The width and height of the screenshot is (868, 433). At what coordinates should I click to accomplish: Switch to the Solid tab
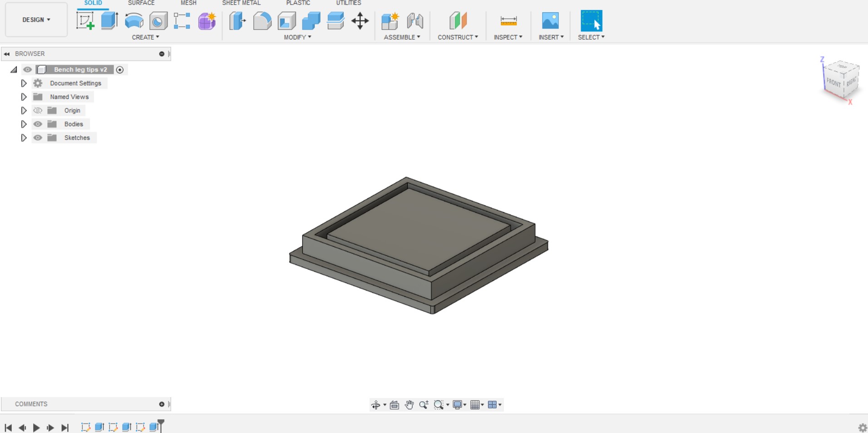coord(93,3)
